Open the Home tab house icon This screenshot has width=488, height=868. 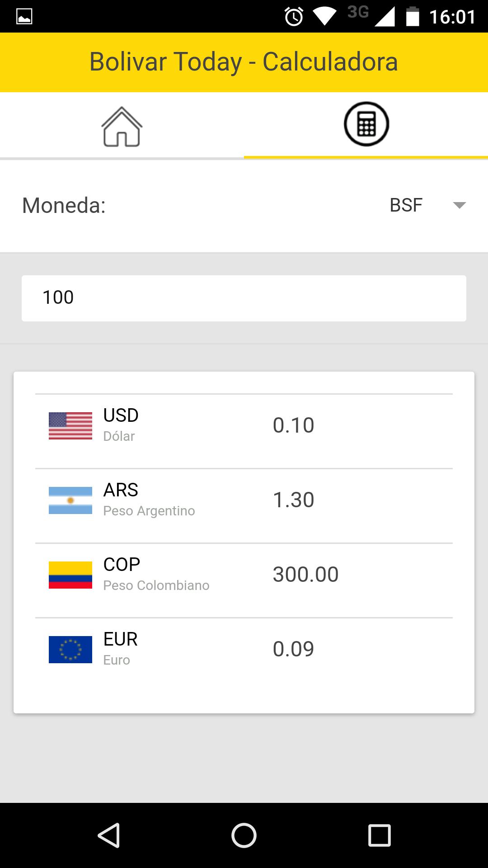[x=122, y=127]
